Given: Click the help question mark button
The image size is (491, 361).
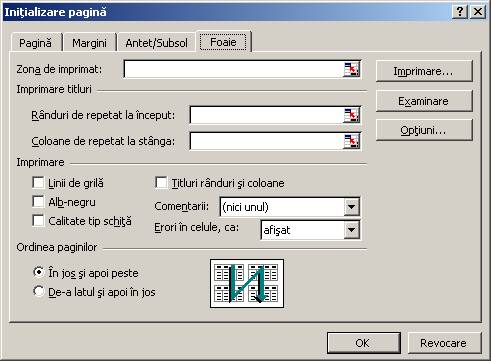Looking at the screenshot, I should coord(460,12).
